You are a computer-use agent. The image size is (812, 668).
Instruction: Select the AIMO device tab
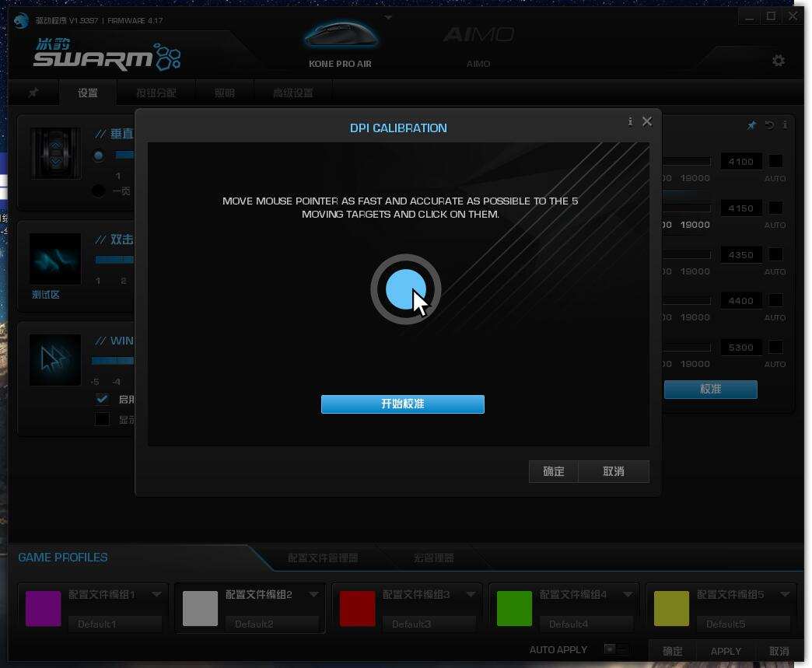(x=478, y=46)
